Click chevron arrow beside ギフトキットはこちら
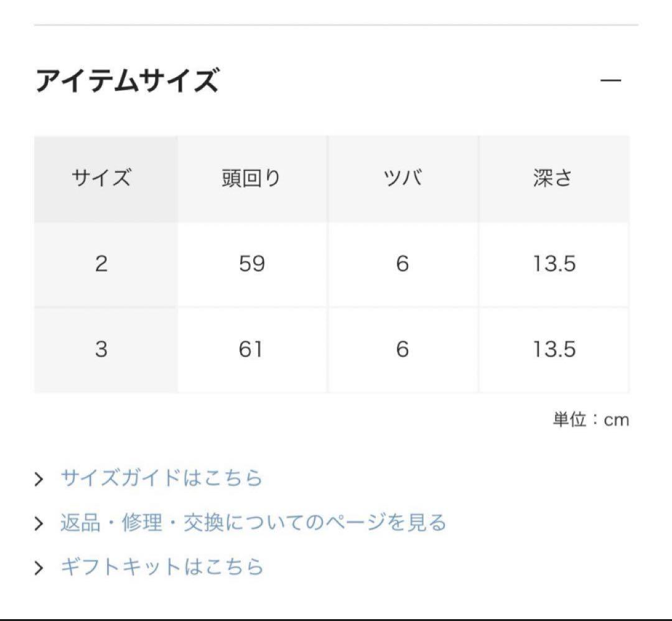The height and width of the screenshot is (621, 672). 39,567
